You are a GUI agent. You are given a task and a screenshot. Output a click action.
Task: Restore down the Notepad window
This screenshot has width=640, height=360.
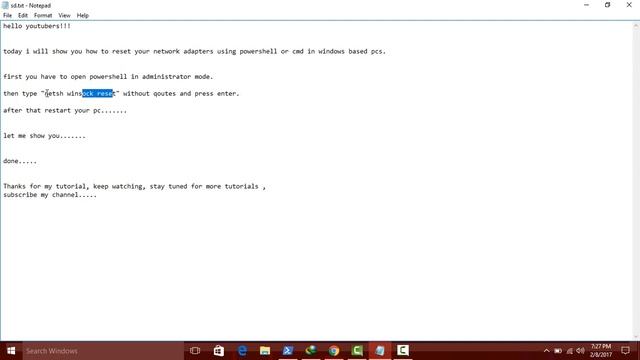point(608,5)
